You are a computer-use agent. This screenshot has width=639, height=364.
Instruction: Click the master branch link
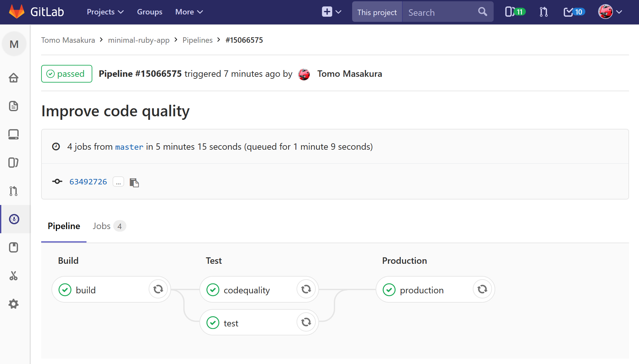(129, 147)
